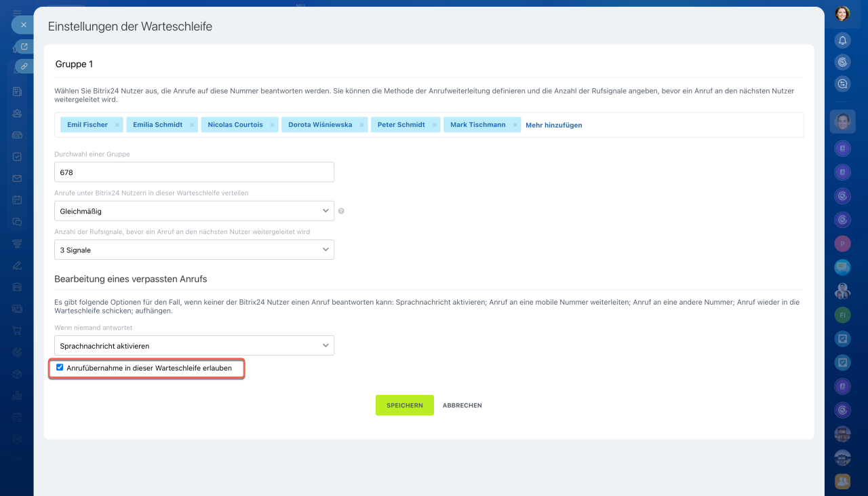
Task: Open the teal speech bubble chat
Action: [x=842, y=267]
